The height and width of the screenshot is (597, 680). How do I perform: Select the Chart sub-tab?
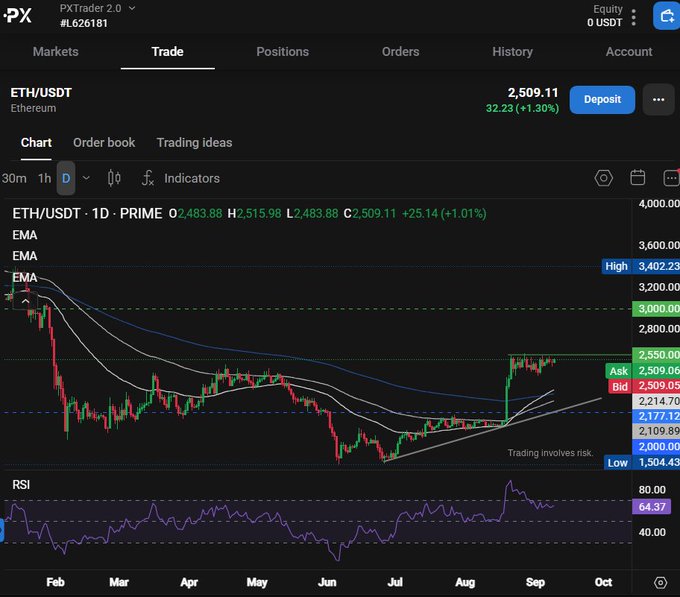(36, 143)
